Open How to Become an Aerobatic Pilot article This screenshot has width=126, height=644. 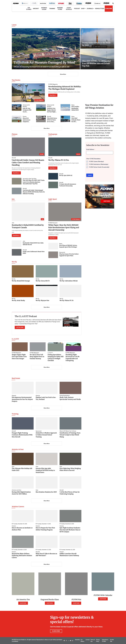coord(22,529)
